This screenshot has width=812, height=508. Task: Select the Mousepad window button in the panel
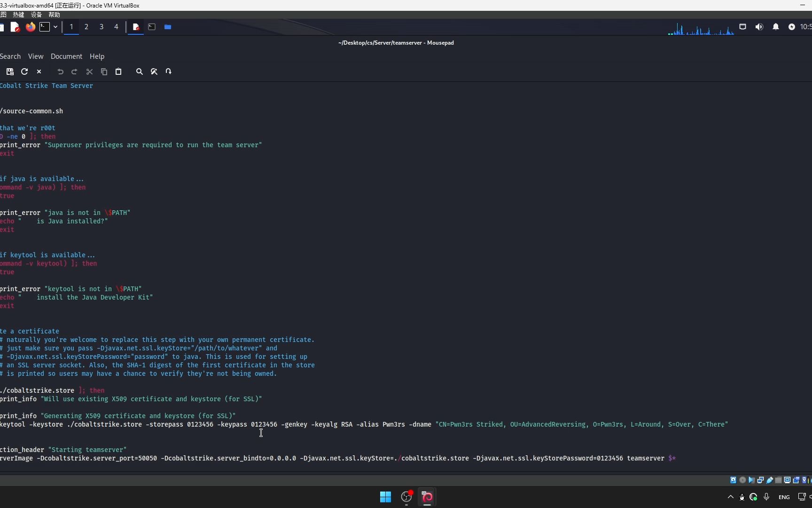[x=136, y=27]
